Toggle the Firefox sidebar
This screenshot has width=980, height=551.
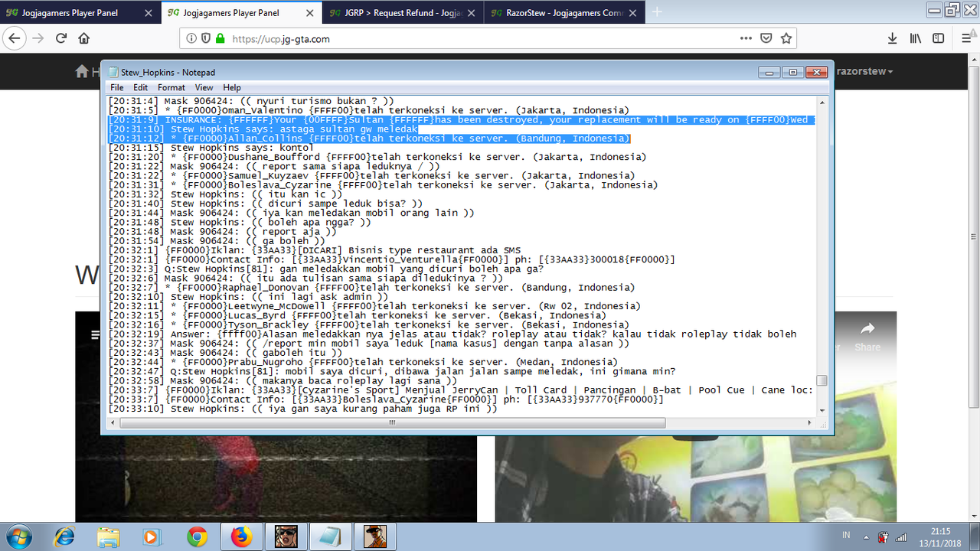937,38
